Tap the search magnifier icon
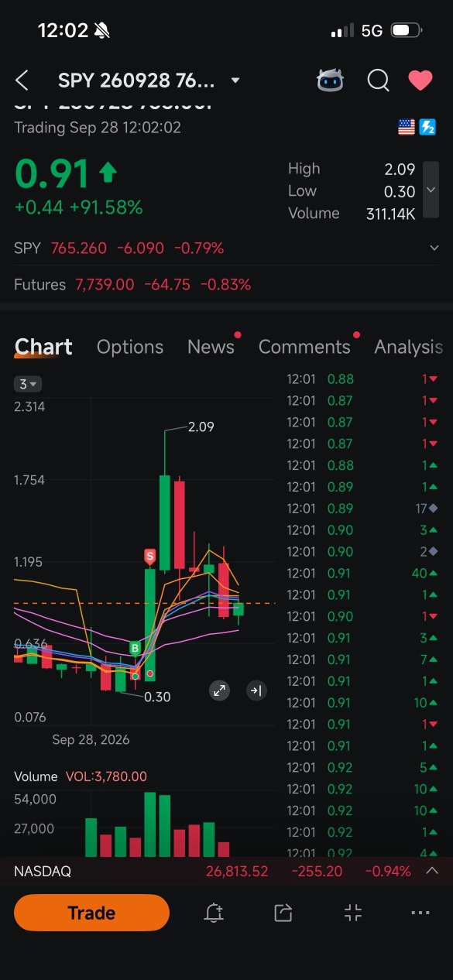The width and height of the screenshot is (453, 980). point(378,81)
